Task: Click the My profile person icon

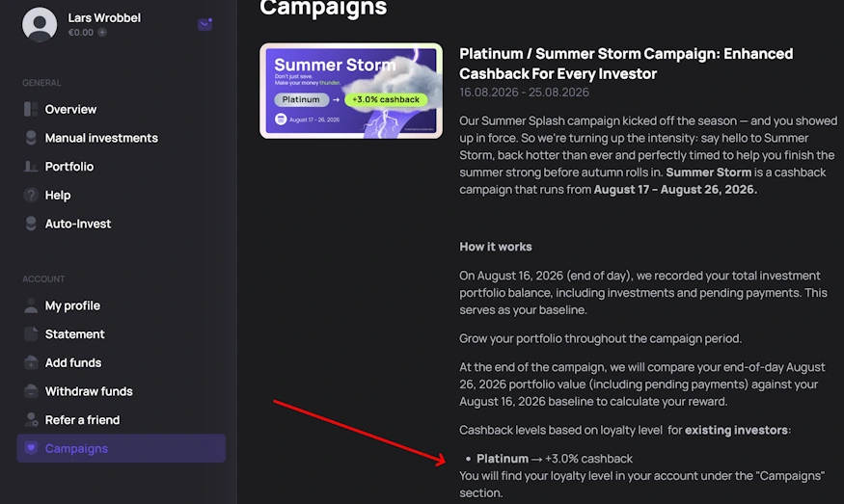Action: [x=31, y=305]
